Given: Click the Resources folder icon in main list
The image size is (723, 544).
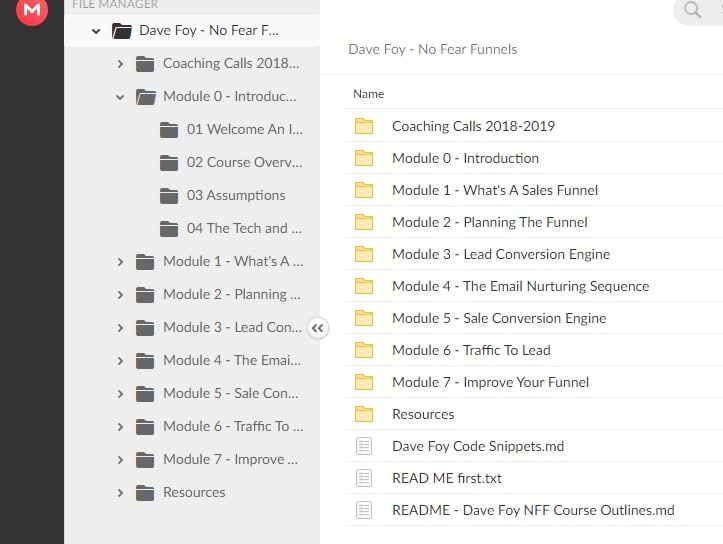Looking at the screenshot, I should 364,414.
